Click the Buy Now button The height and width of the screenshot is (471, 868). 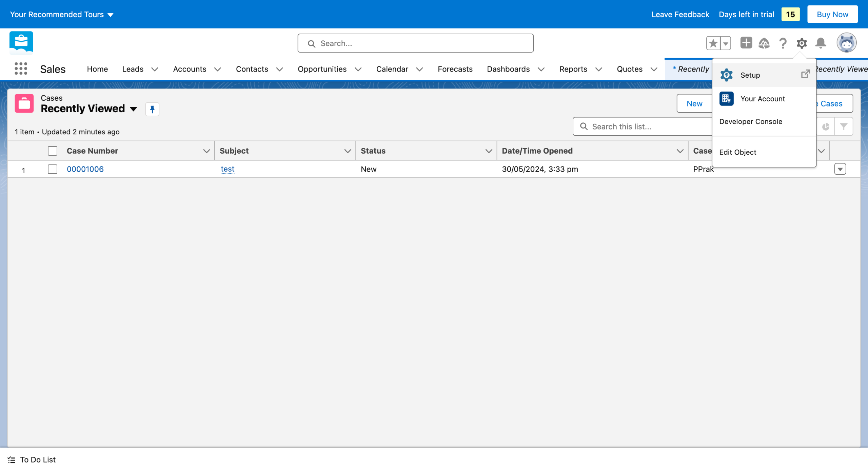[x=832, y=14]
